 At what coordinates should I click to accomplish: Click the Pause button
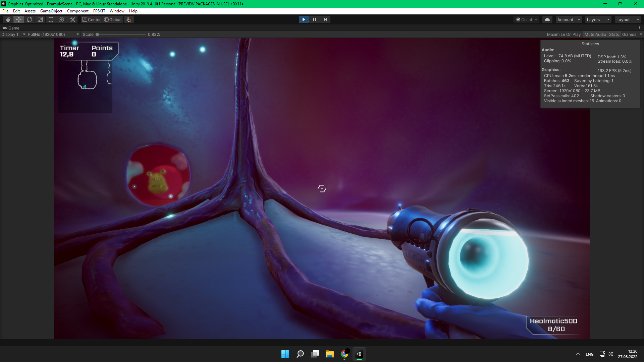[314, 19]
